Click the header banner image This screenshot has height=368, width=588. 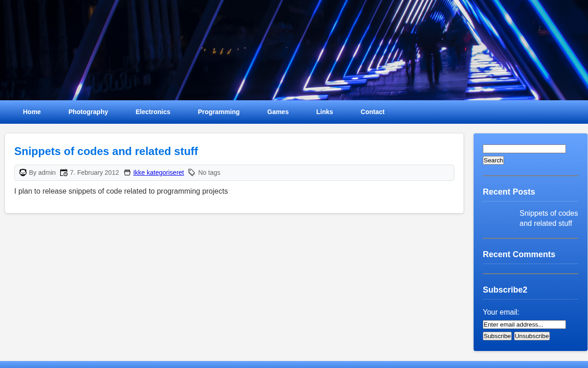point(294,50)
